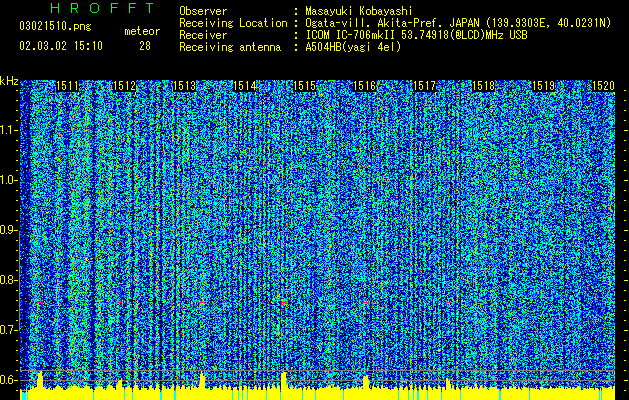Click the 1517 time marker
The height and width of the screenshot is (400, 629).
(424, 86)
